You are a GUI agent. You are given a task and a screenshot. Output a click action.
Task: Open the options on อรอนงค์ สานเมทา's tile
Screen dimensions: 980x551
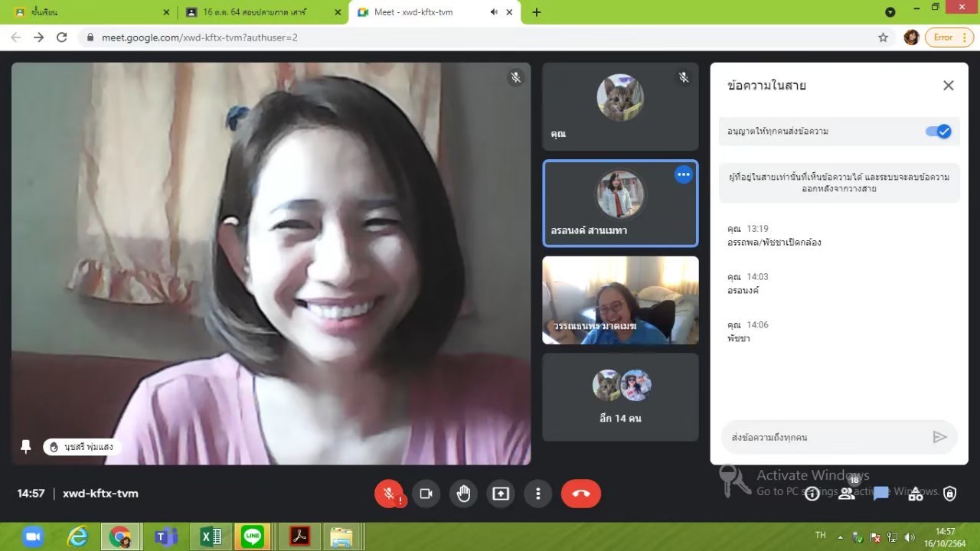pyautogui.click(x=684, y=174)
